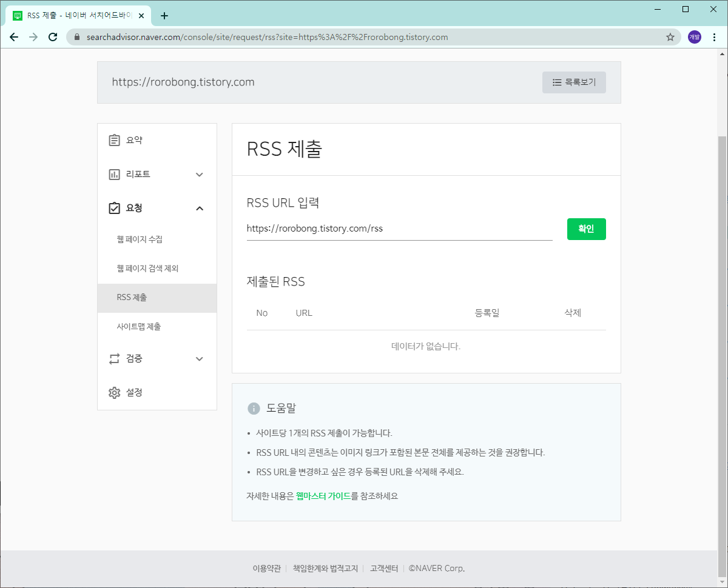Click the 제출된 RSS heading
Screen dimensions: 728x588
tap(276, 282)
